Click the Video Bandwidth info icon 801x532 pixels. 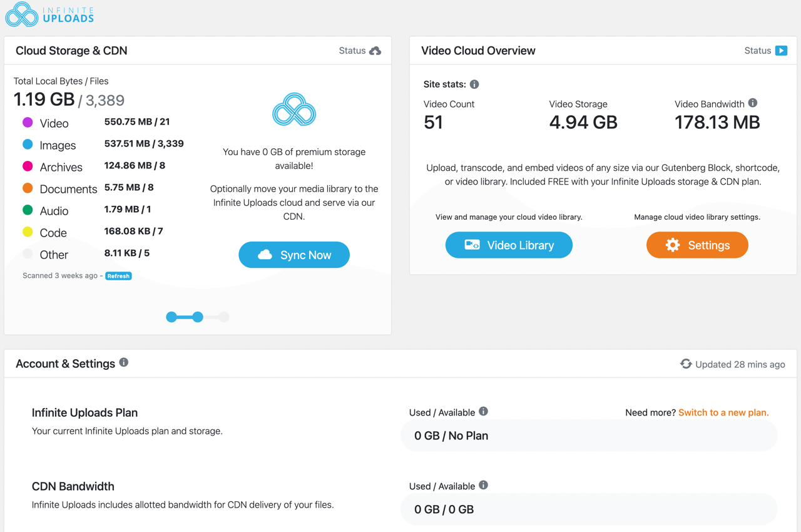pyautogui.click(x=753, y=103)
